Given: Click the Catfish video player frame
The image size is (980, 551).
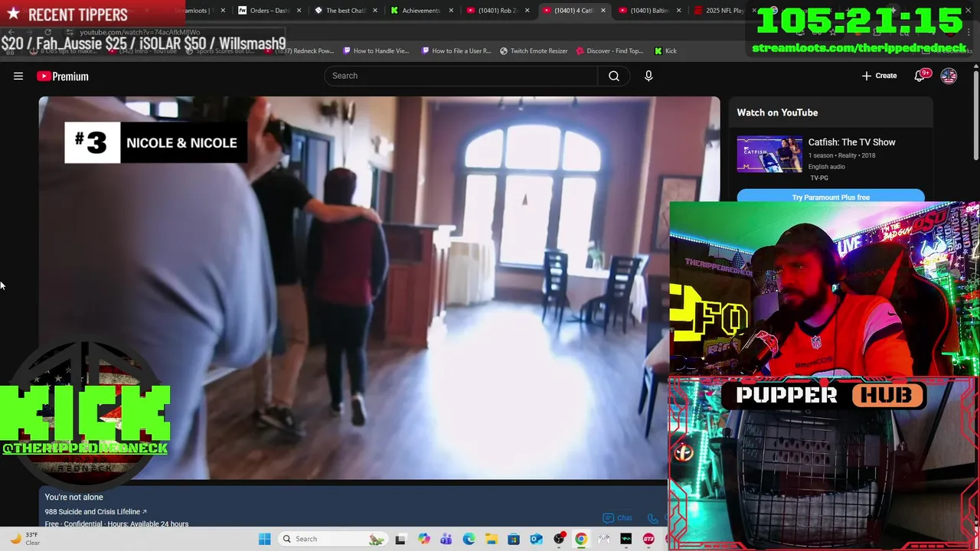Looking at the screenshot, I should (379, 288).
